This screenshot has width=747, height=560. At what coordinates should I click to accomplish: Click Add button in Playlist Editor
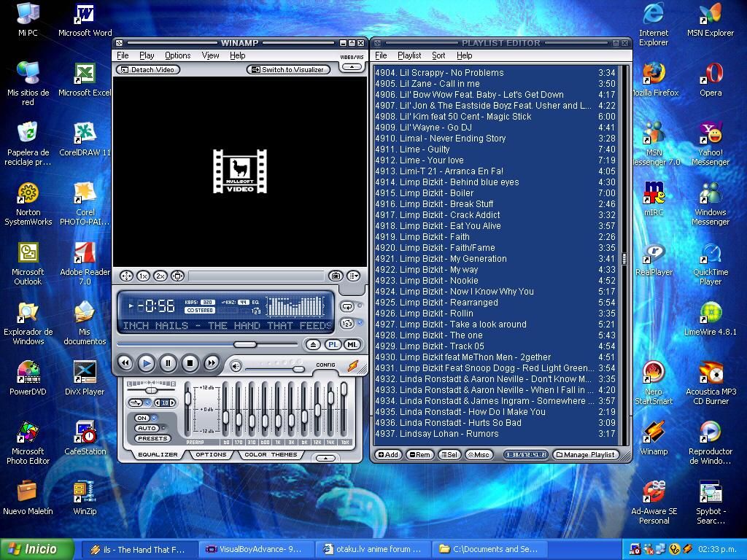388,455
